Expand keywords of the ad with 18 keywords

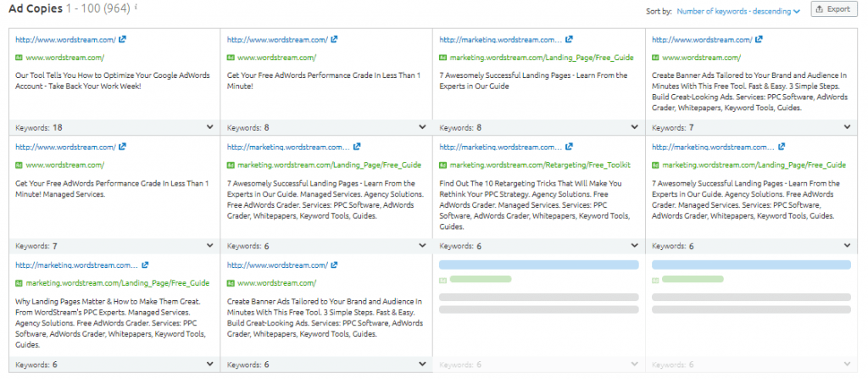point(210,127)
